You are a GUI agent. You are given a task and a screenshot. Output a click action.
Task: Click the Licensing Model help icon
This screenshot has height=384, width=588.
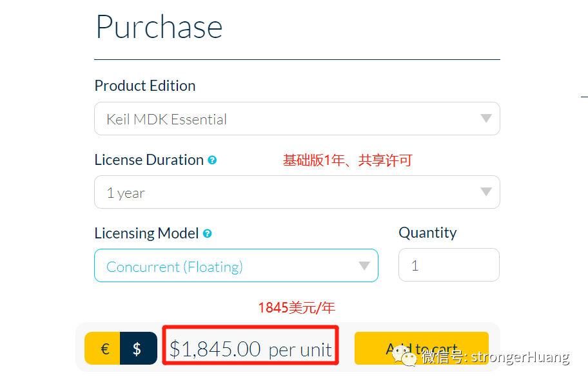pyautogui.click(x=208, y=234)
